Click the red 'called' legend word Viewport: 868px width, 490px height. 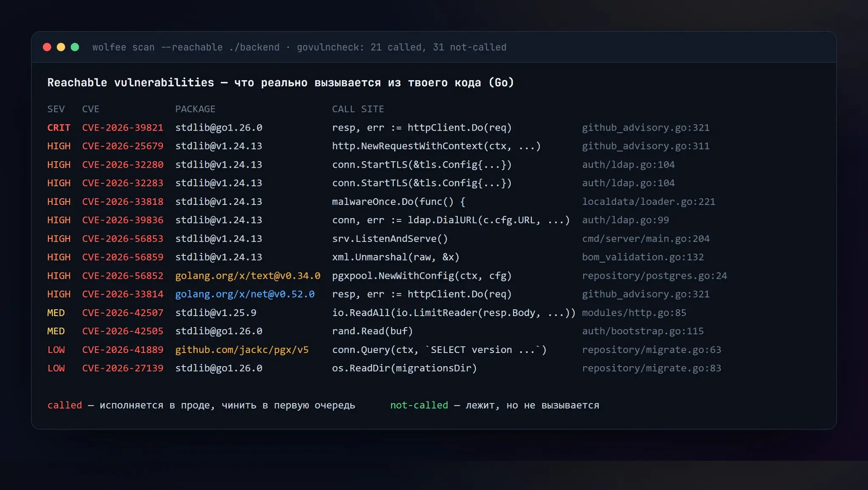click(64, 405)
